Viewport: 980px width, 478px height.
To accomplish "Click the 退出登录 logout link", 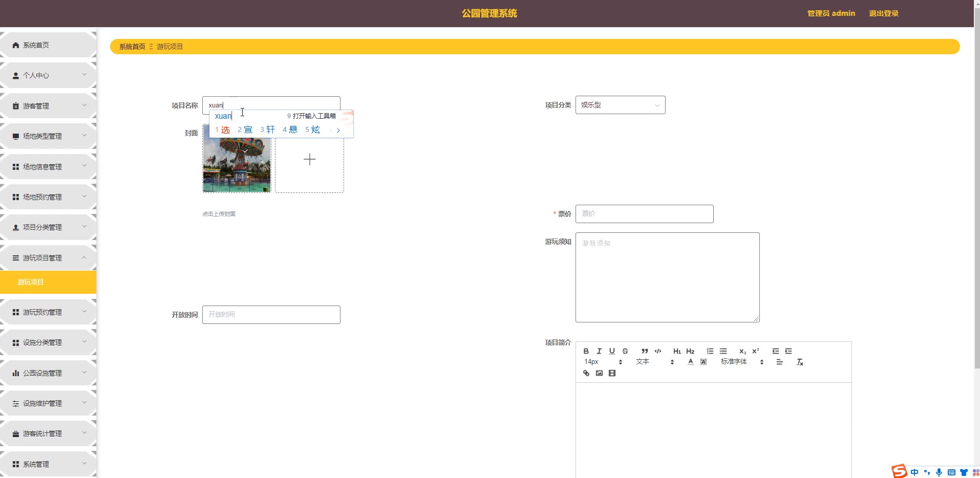I will coord(884,13).
